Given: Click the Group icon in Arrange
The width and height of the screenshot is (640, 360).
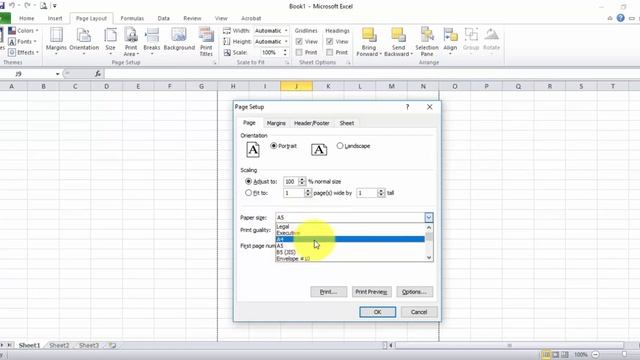Looking at the screenshot, I should point(471,41).
